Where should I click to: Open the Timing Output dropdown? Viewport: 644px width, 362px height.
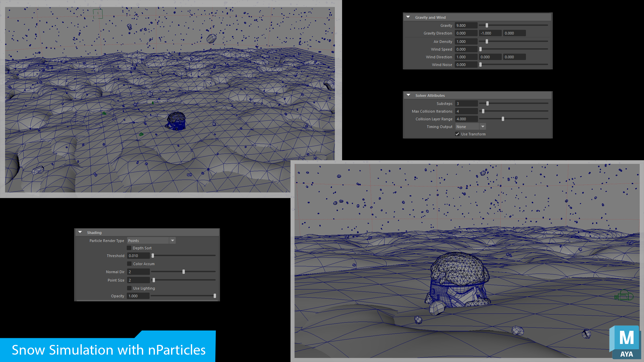(x=482, y=126)
